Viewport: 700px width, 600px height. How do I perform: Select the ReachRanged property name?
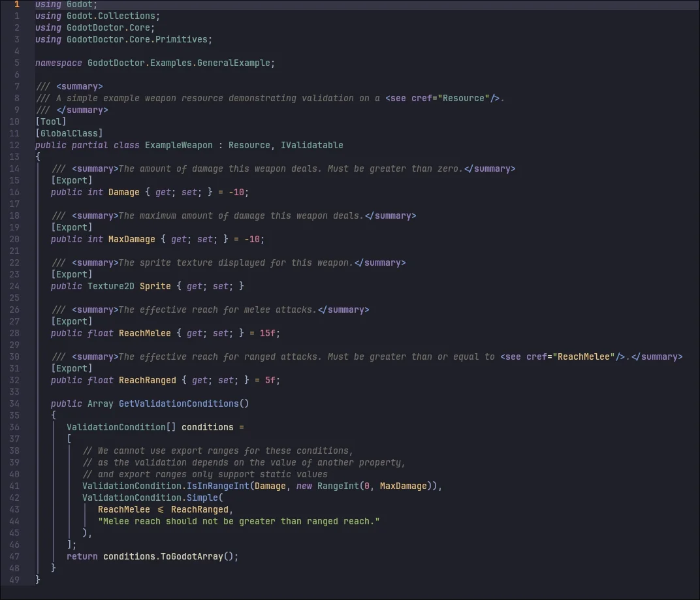pyautogui.click(x=148, y=380)
